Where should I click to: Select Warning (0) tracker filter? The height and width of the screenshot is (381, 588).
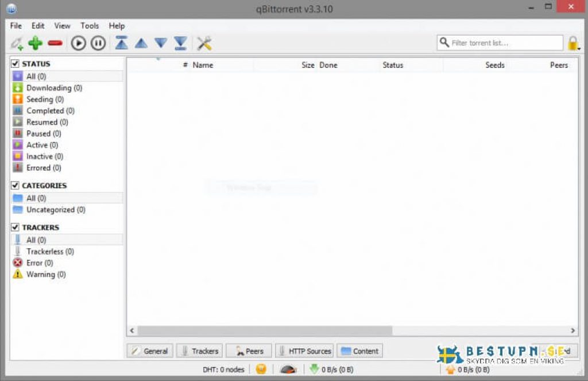(x=67, y=274)
